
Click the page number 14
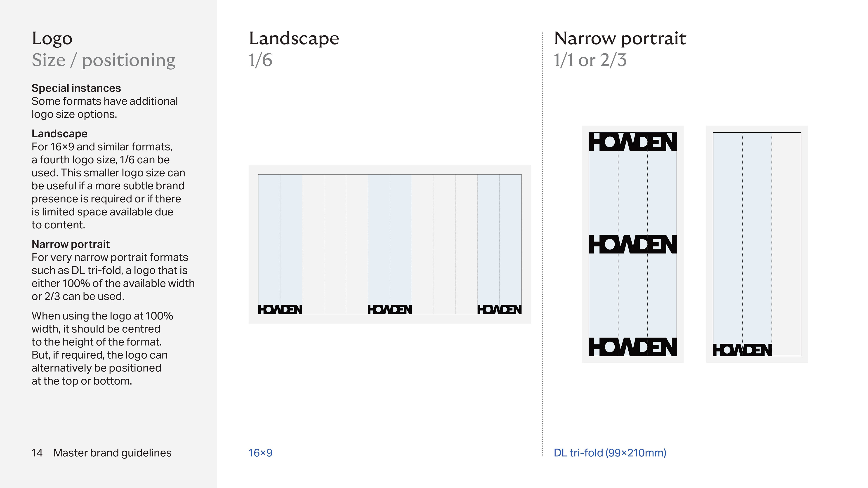click(x=37, y=453)
